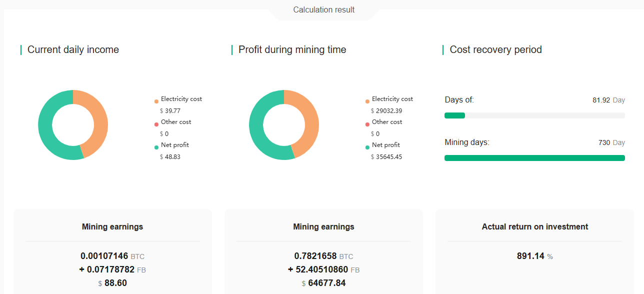The image size is (644, 294).
Task: Expand the Cost recovery period section
Action: (x=495, y=49)
